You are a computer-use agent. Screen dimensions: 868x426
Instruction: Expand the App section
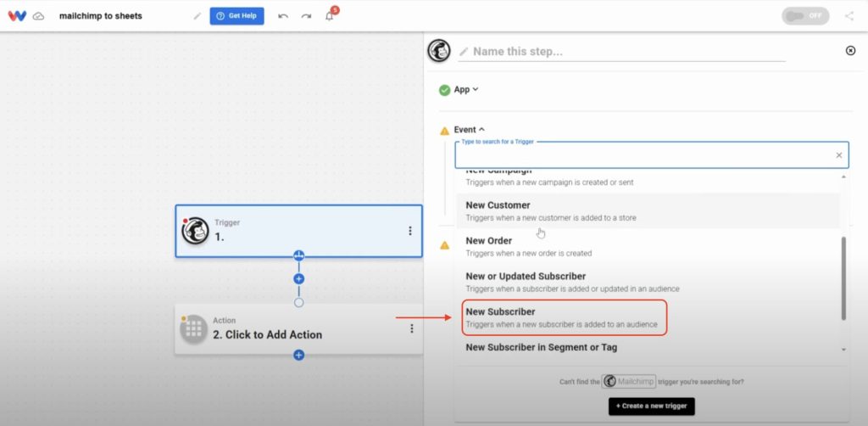pyautogui.click(x=466, y=89)
